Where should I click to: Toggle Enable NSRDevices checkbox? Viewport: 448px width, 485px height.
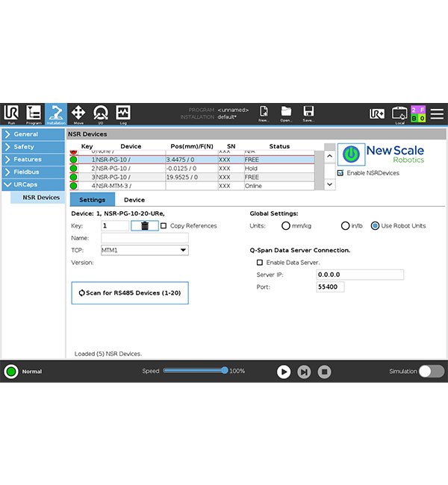click(340, 173)
